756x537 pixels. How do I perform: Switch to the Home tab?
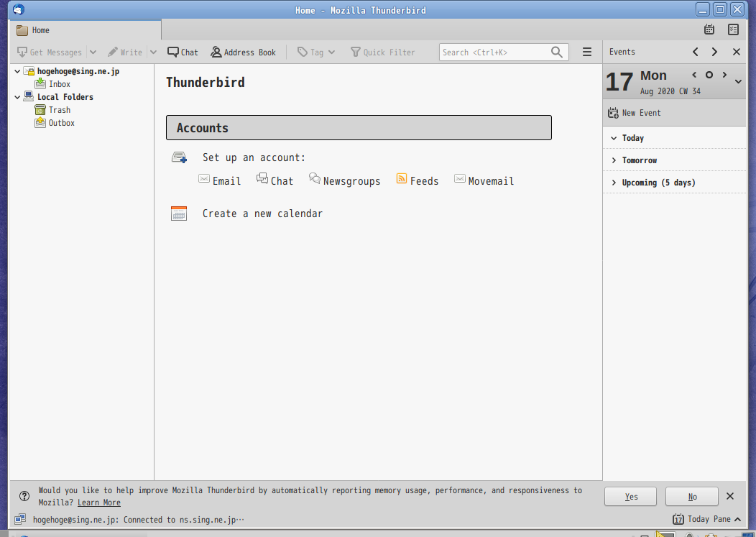[x=86, y=30]
